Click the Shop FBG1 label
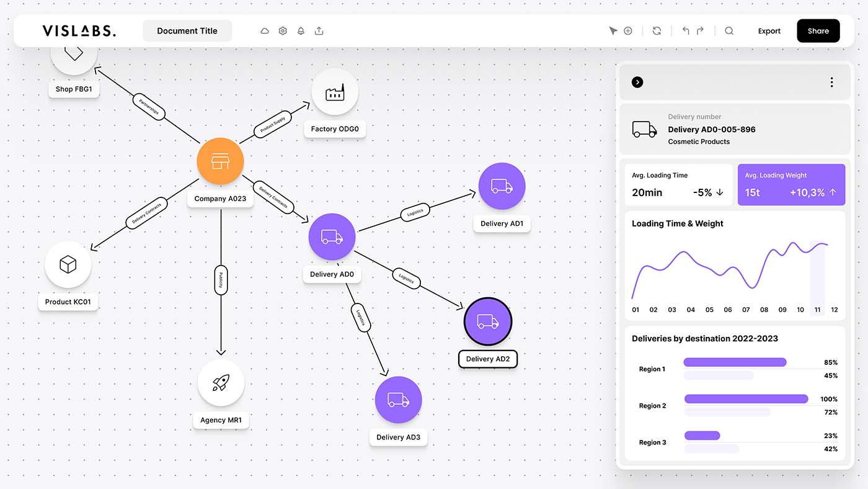 [74, 89]
